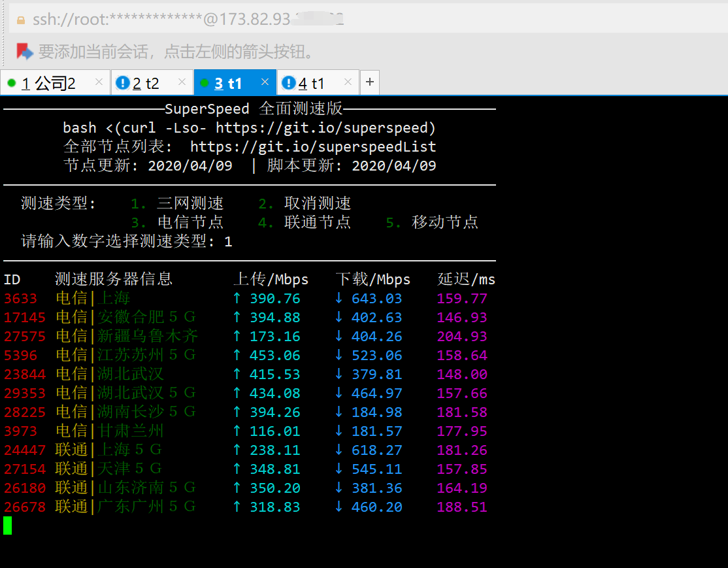728x568 pixels.
Task: Click the https://git.io/superspeedList URL
Action: tap(313, 147)
